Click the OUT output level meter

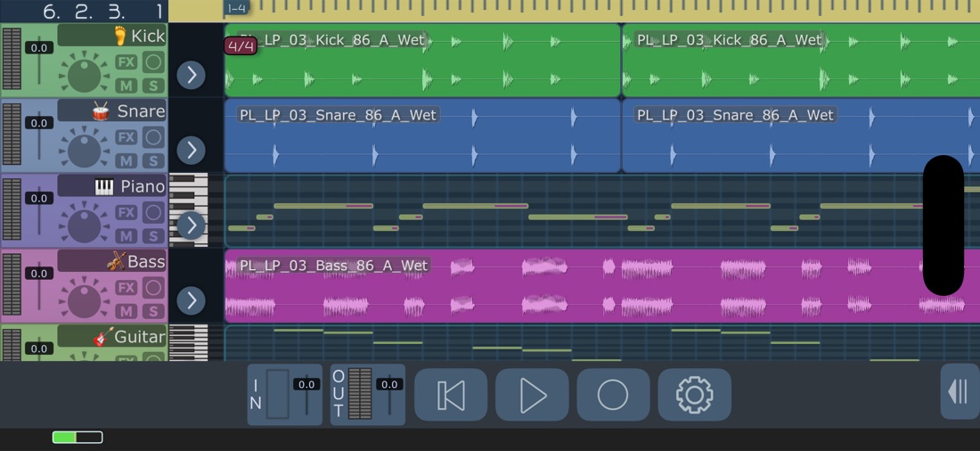click(360, 394)
